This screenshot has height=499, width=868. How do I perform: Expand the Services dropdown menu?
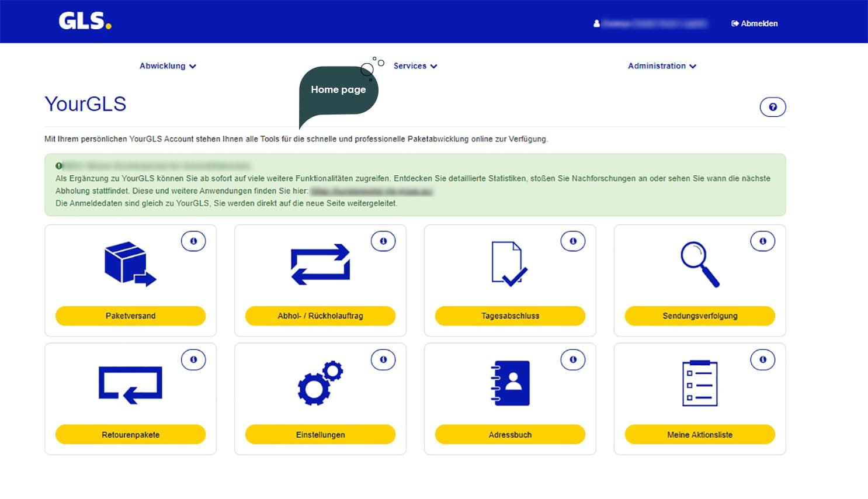[415, 66]
